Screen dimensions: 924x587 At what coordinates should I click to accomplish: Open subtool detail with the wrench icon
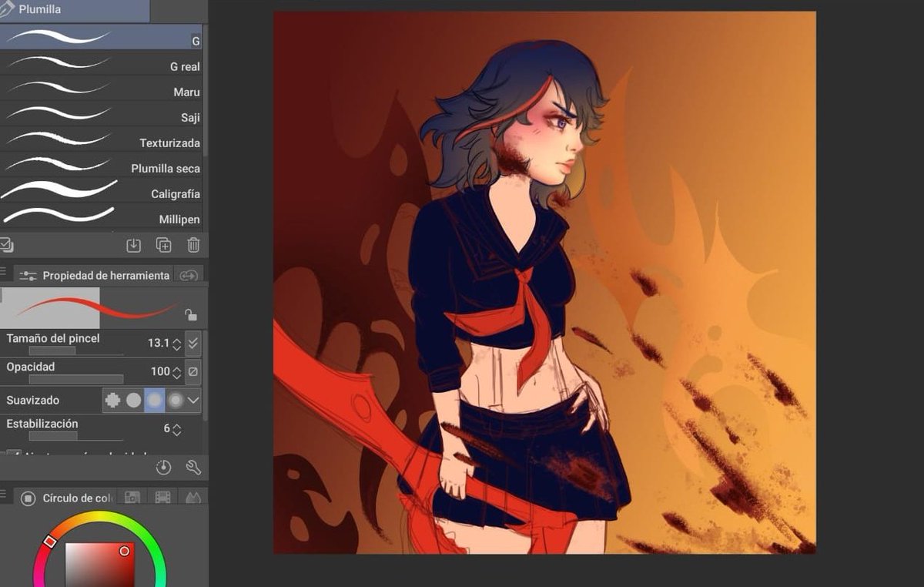pos(193,468)
